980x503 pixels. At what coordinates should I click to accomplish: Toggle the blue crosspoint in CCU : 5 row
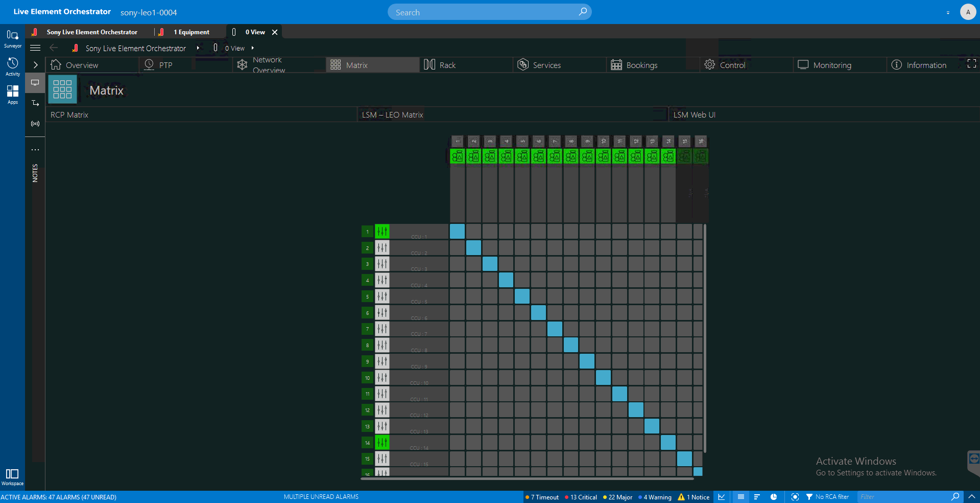[522, 296]
